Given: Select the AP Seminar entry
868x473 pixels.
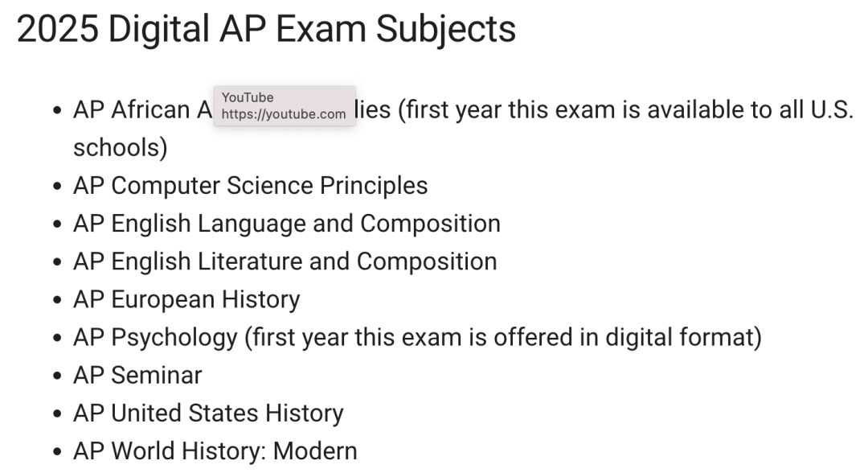Looking at the screenshot, I should [137, 376].
